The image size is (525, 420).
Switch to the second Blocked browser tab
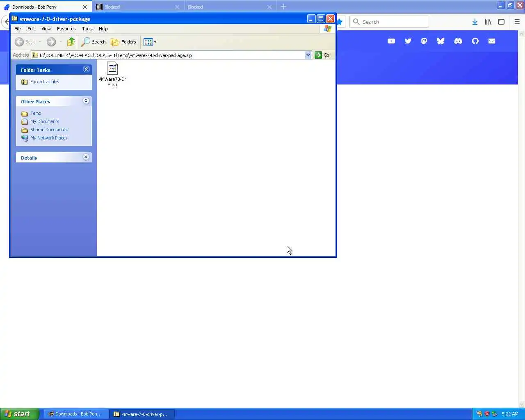[x=230, y=7]
